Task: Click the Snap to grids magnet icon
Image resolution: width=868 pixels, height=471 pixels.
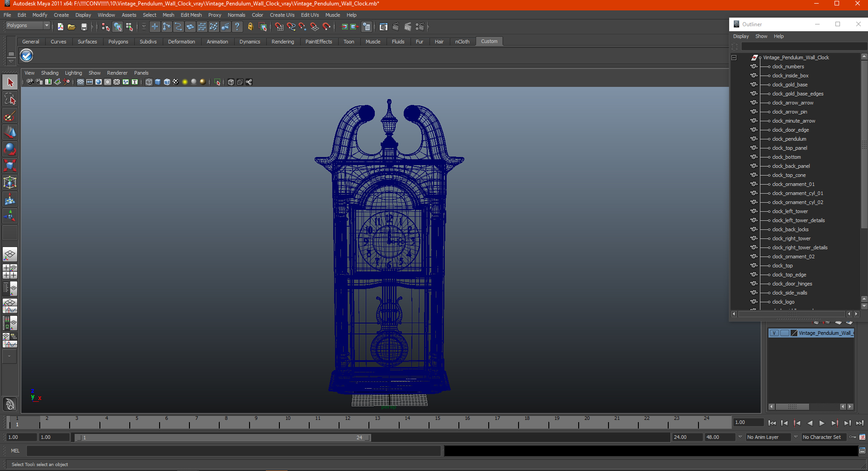Action: tap(279, 27)
